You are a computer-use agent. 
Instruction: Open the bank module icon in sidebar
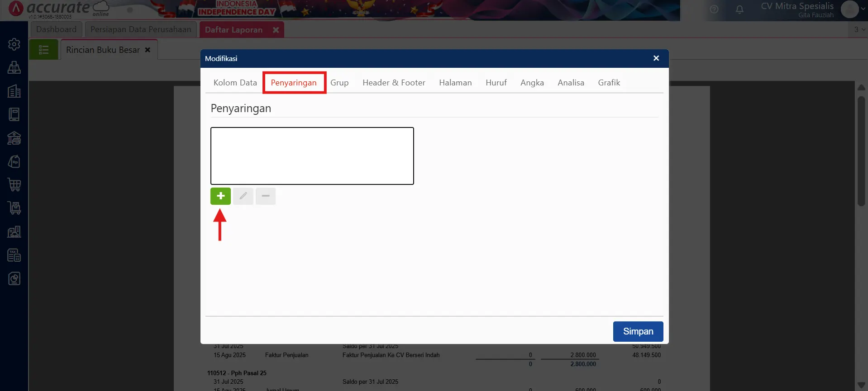(14, 138)
